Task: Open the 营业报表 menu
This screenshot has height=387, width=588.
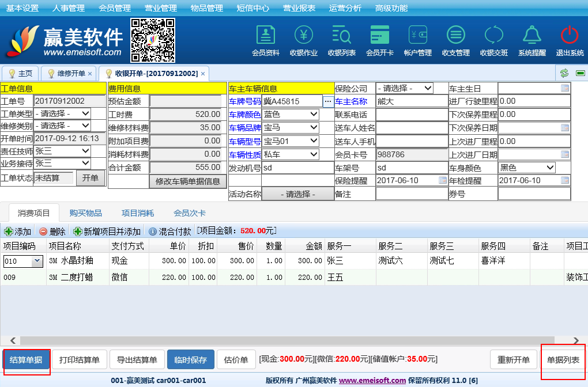Action: pyautogui.click(x=299, y=8)
